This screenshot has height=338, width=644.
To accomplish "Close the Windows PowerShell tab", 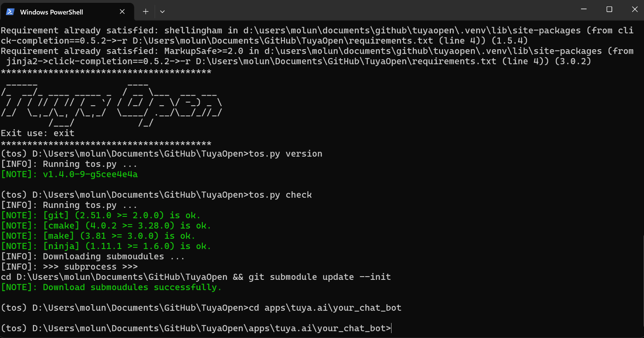I will pyautogui.click(x=122, y=12).
